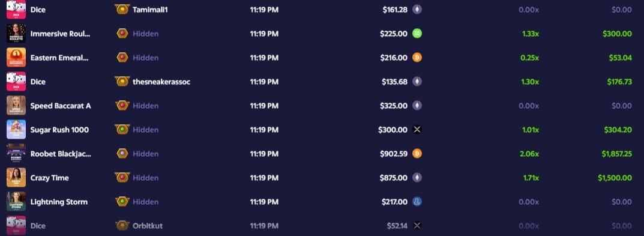The image size is (644, 236).
Task: Click the Litecoin icon beside $217.00
Action: (x=417, y=201)
